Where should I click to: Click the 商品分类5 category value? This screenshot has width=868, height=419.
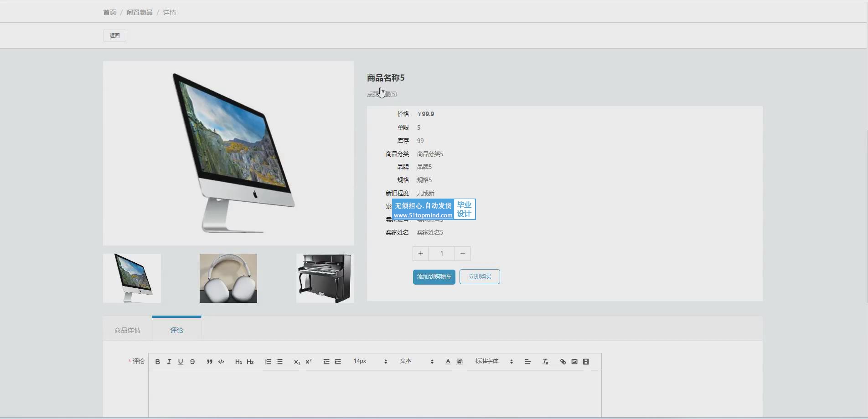pyautogui.click(x=430, y=154)
